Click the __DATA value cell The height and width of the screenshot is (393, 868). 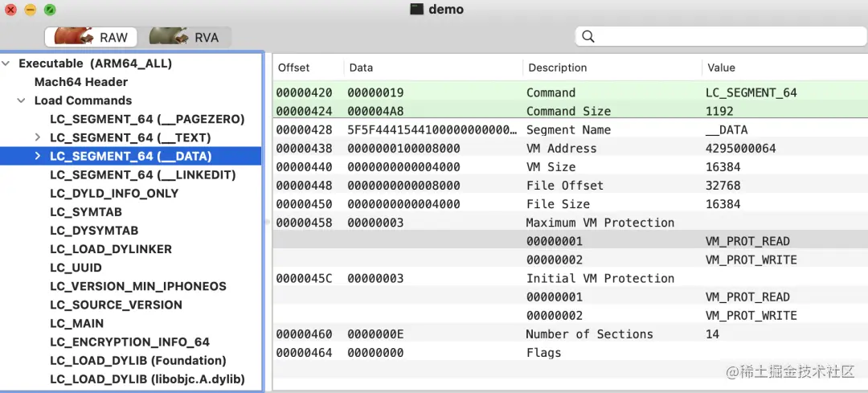pyautogui.click(x=727, y=130)
